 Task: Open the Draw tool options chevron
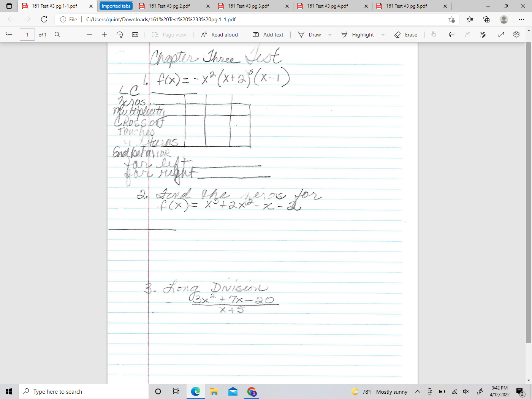pyautogui.click(x=329, y=34)
